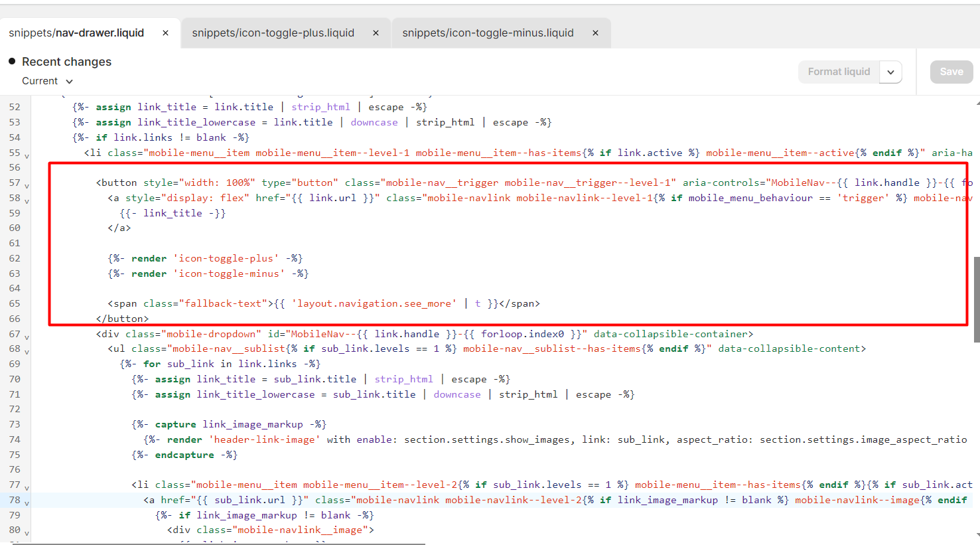Expand the Format liquid options arrow
The height and width of the screenshot is (545, 980).
pos(891,72)
